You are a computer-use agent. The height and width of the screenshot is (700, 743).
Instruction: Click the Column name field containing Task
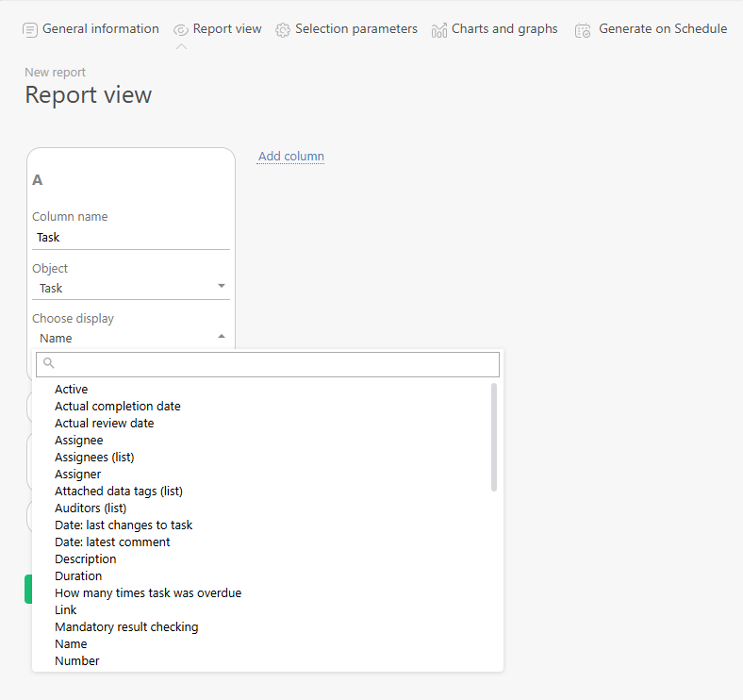(130, 238)
